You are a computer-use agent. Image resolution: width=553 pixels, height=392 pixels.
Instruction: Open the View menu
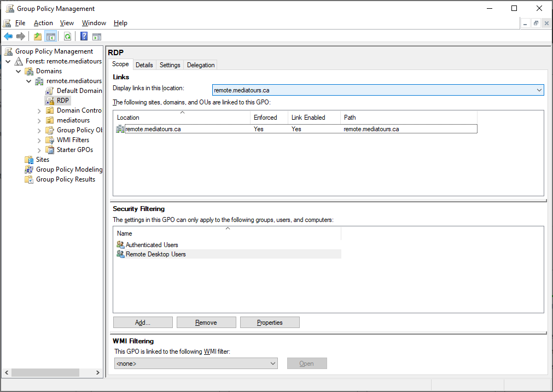pyautogui.click(x=67, y=23)
